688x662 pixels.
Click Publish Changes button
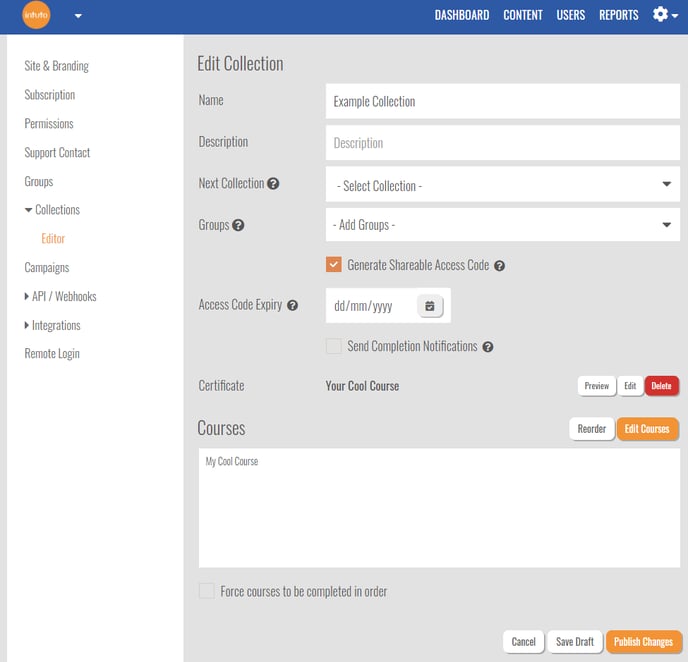[x=643, y=642]
